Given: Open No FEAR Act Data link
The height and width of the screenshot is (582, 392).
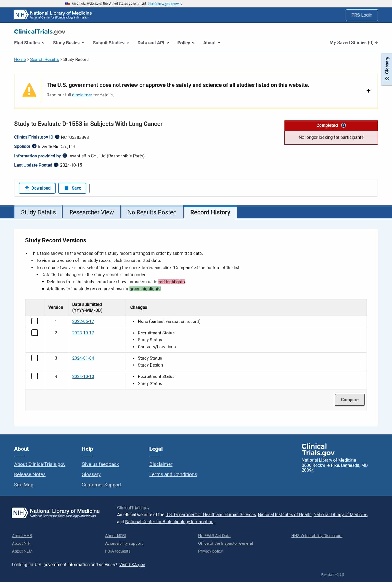Looking at the screenshot, I should point(214,535).
